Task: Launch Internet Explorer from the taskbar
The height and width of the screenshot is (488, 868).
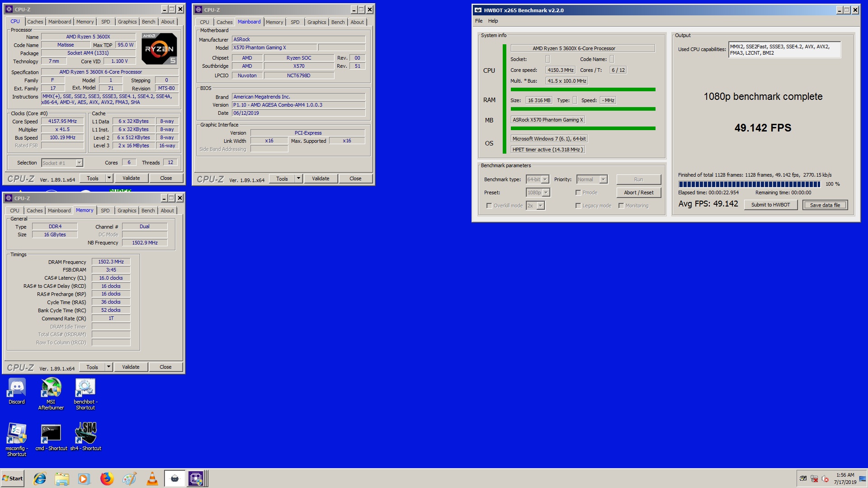Action: [x=40, y=479]
